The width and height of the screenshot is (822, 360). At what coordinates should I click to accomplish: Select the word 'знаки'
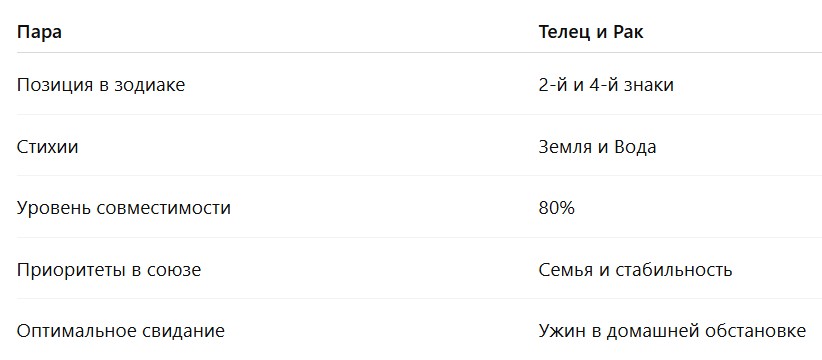pos(648,85)
